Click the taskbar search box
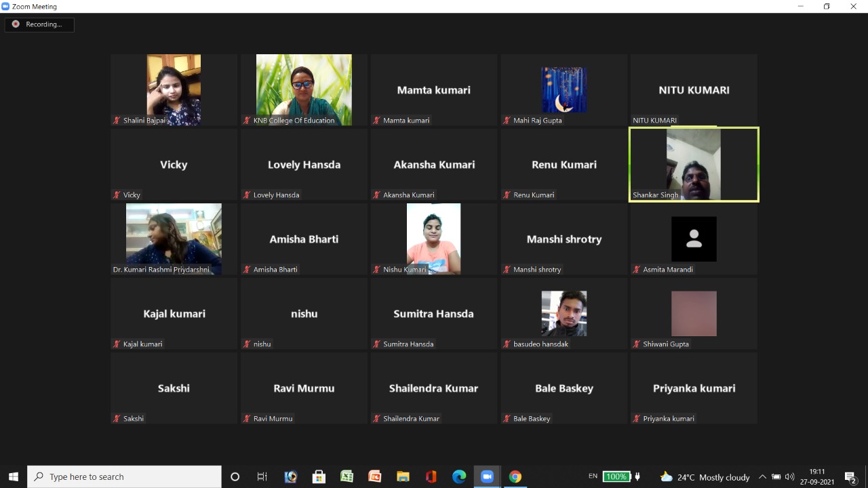The image size is (868, 488). [x=124, y=476]
